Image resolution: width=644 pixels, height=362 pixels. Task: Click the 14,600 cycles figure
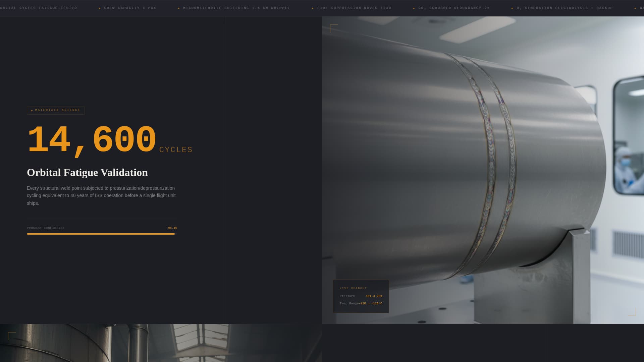click(x=91, y=140)
